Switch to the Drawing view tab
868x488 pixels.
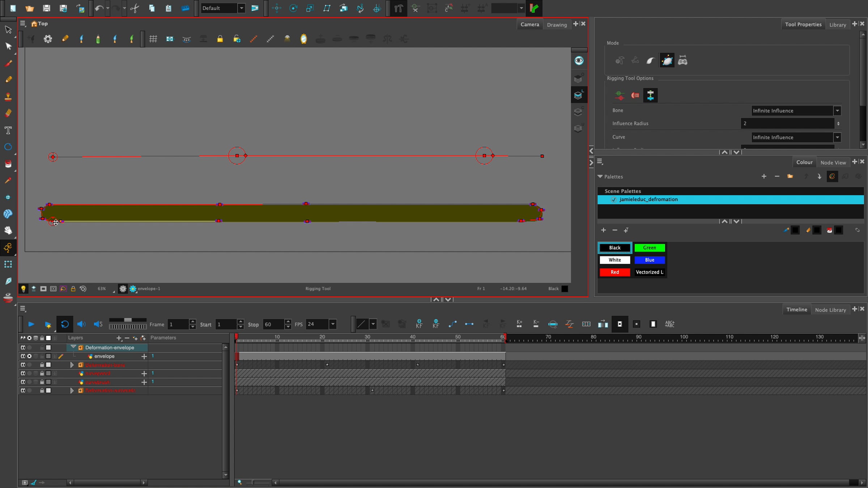[x=557, y=25]
